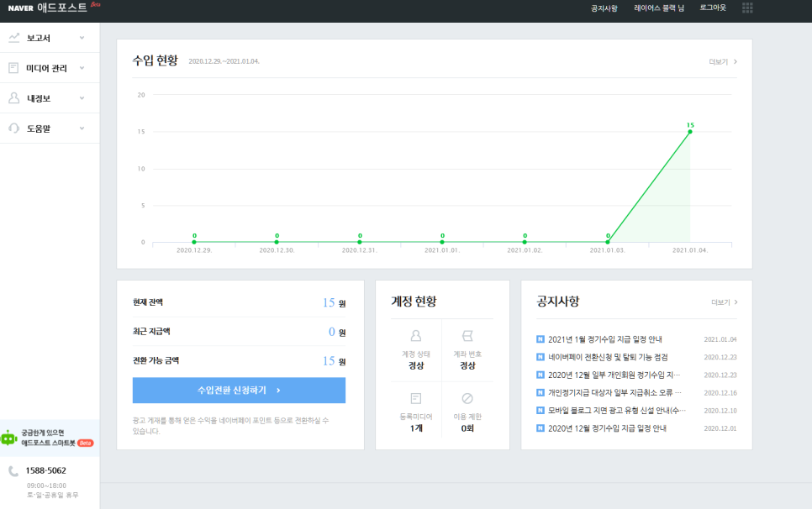Click 더보기 in the 수입 현황 panel
Screen dimensions: 812x509
(x=723, y=61)
